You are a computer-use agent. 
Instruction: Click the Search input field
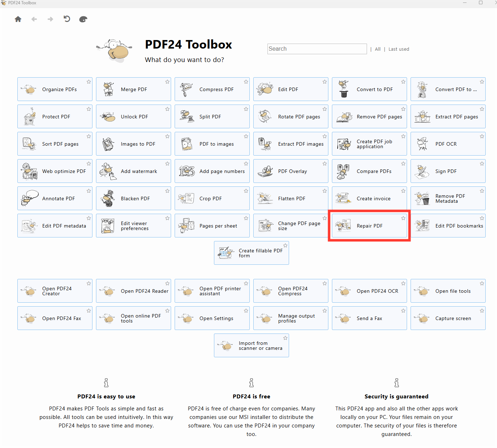click(x=317, y=49)
